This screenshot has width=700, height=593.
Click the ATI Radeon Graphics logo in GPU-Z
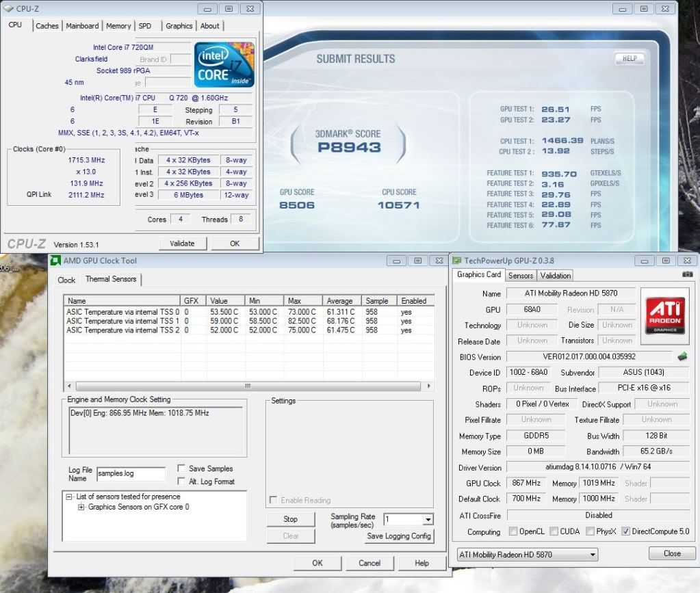point(664,317)
